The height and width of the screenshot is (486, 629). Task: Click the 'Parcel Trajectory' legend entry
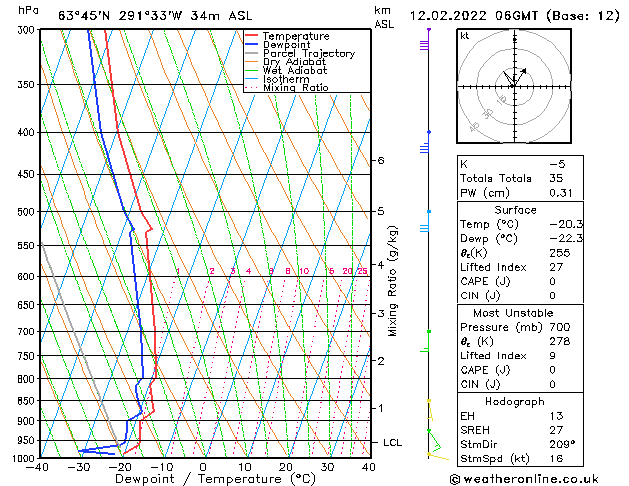point(309,53)
